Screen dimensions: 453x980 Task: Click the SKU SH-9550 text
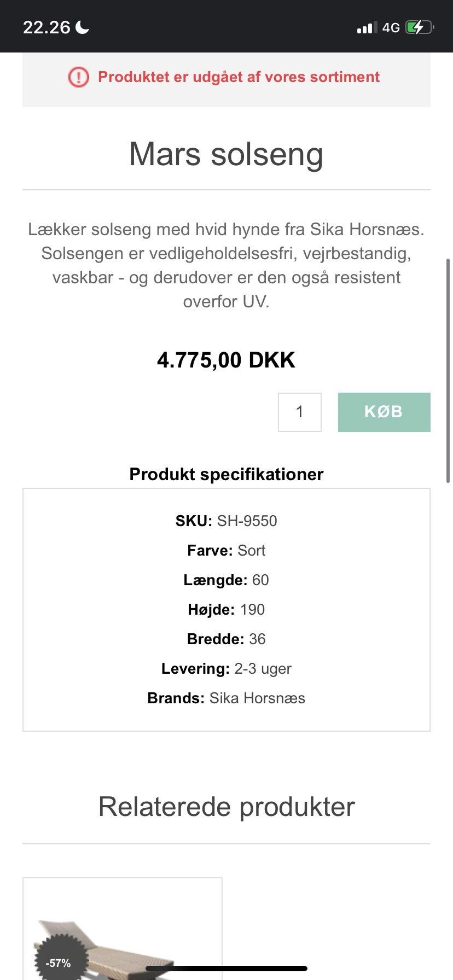pyautogui.click(x=226, y=521)
